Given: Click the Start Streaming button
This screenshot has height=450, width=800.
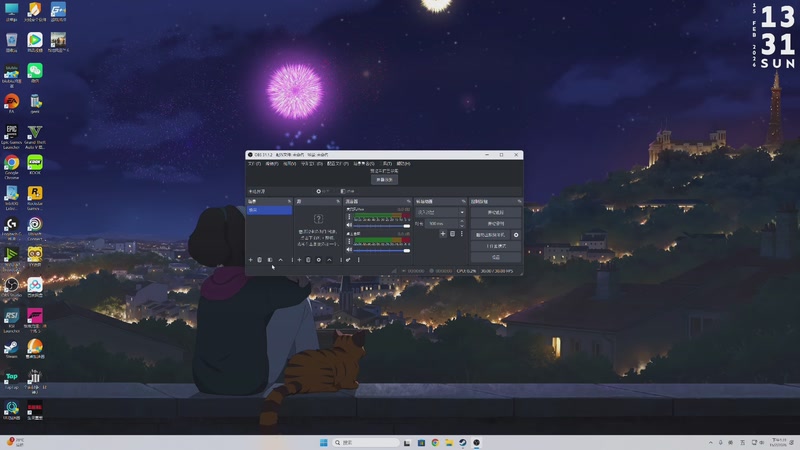Looking at the screenshot, I should coord(495,212).
